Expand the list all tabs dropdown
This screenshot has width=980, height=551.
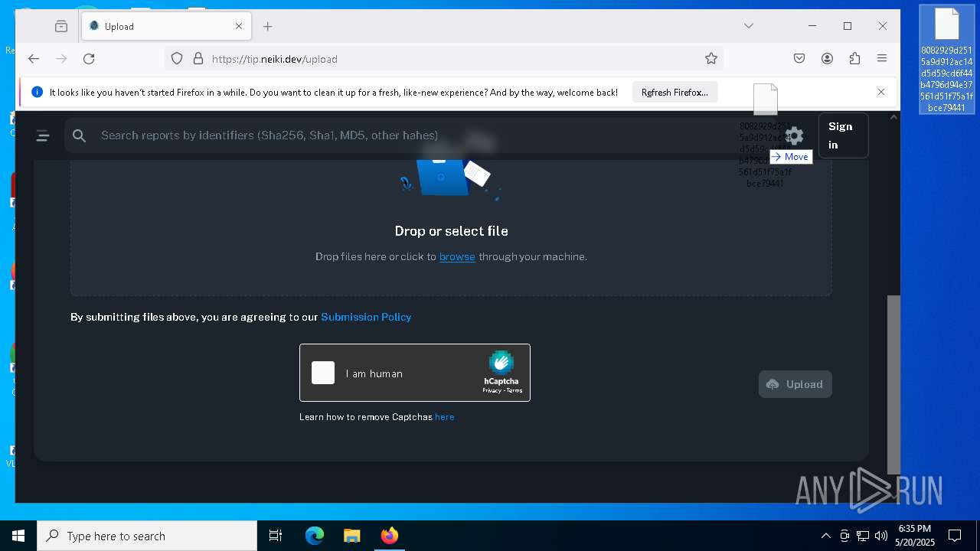[x=749, y=26]
